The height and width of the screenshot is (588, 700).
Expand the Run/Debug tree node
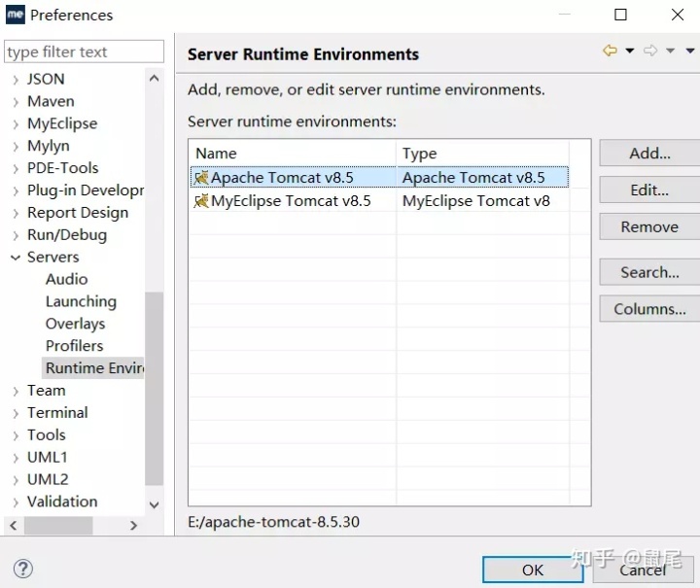(16, 235)
